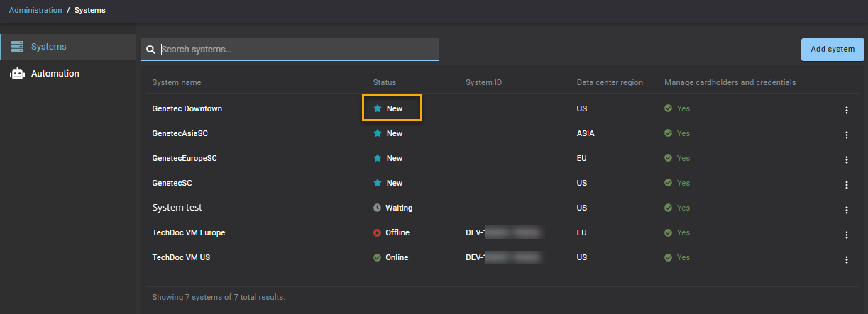Click the Online status icon for TechDoc VM US

[378, 257]
